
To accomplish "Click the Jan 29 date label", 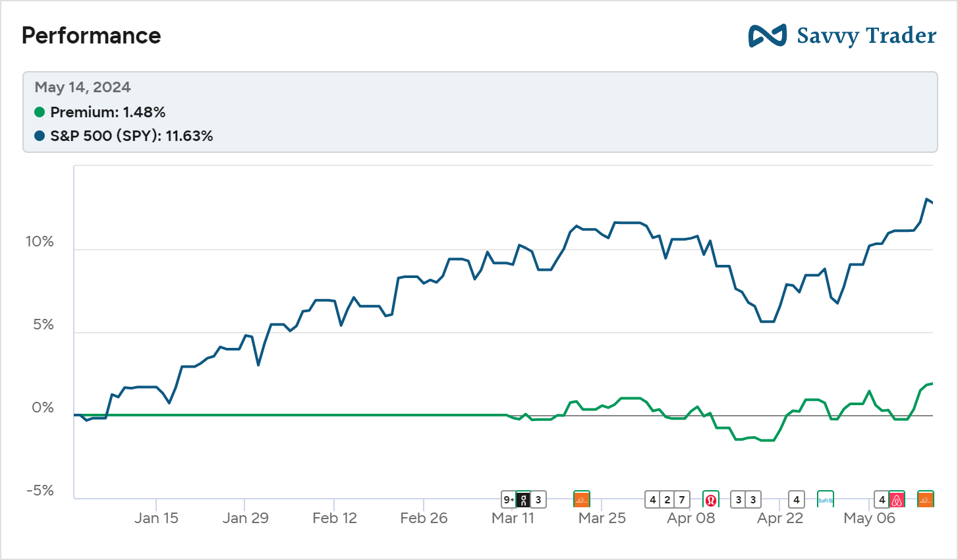I will coord(246,518).
